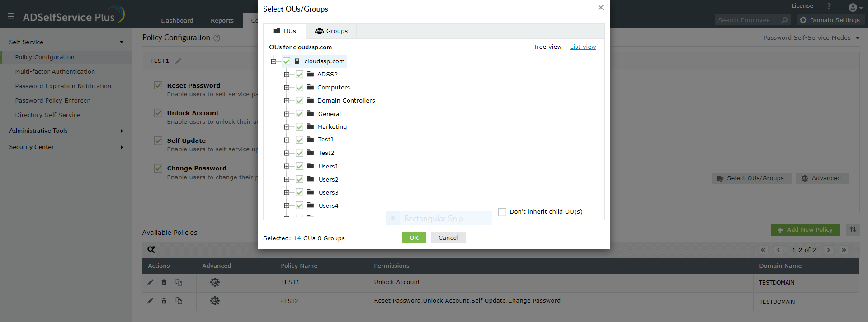Edit the TEST2 policy row
This screenshot has height=322, width=868.
pyautogui.click(x=150, y=301)
